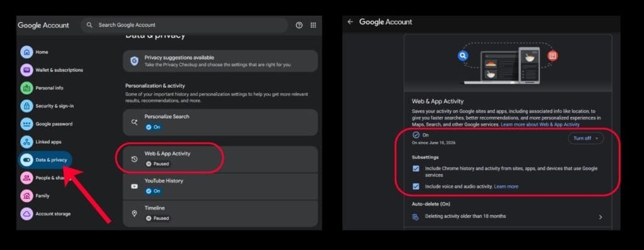Click the Personal info icon

pos(26,88)
